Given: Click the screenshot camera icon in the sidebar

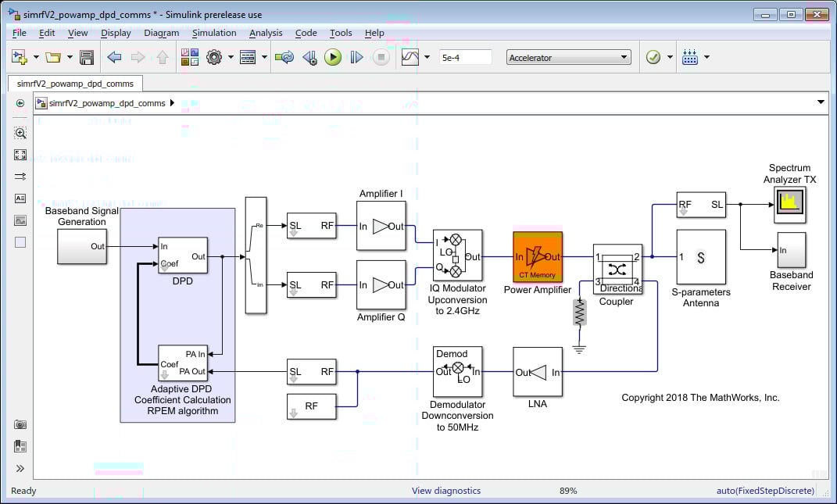Looking at the screenshot, I should pyautogui.click(x=20, y=425).
